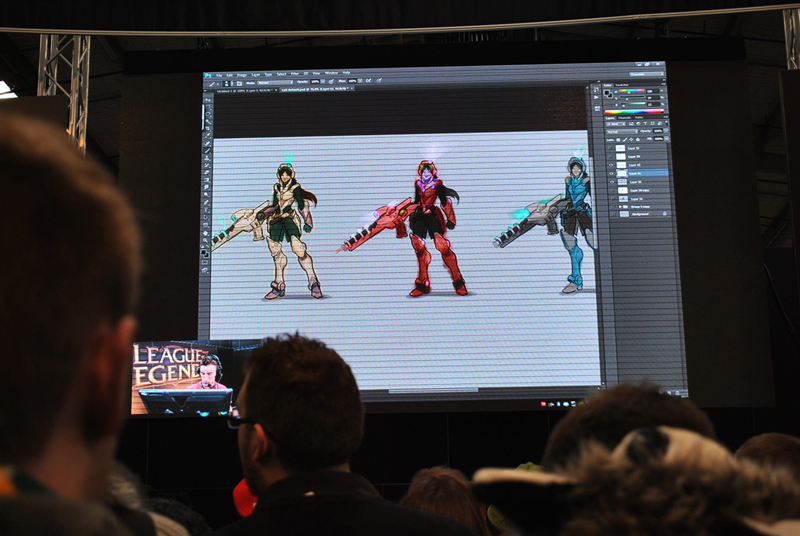Viewport: 800px width, 536px height.
Task: Open the brush Mode dropdown
Action: 275,83
